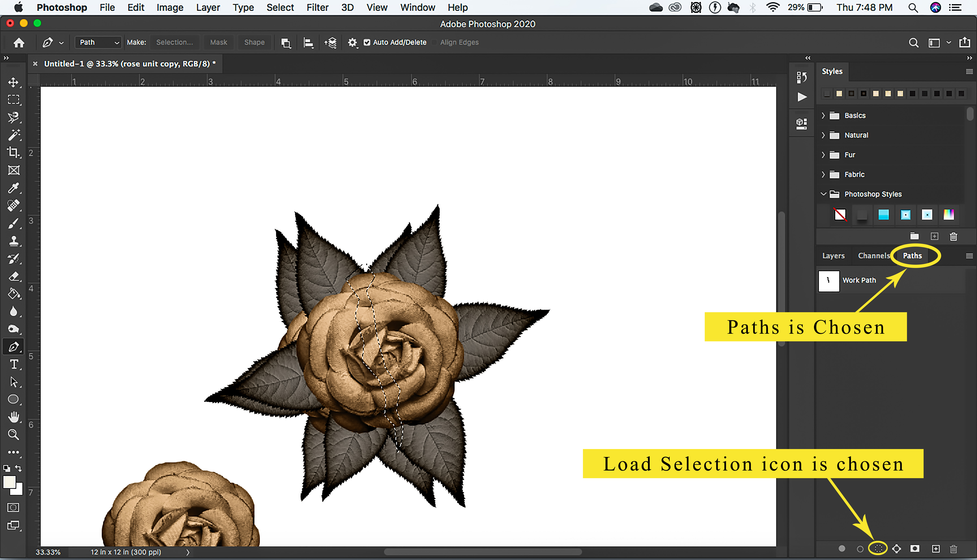The image size is (977, 560).
Task: Open the Path mode dropdown
Action: click(99, 42)
